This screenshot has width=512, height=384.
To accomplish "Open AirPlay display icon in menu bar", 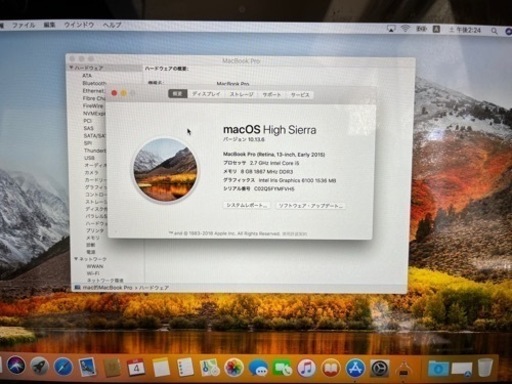I will [391, 29].
